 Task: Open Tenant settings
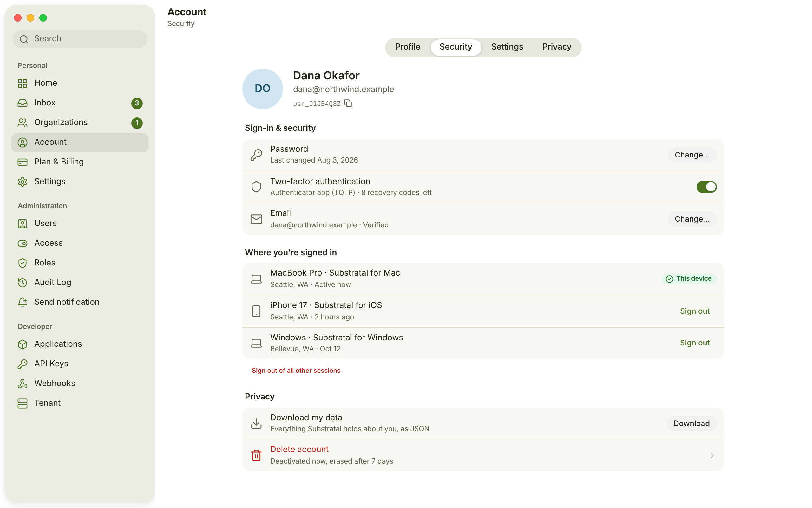click(x=80, y=403)
